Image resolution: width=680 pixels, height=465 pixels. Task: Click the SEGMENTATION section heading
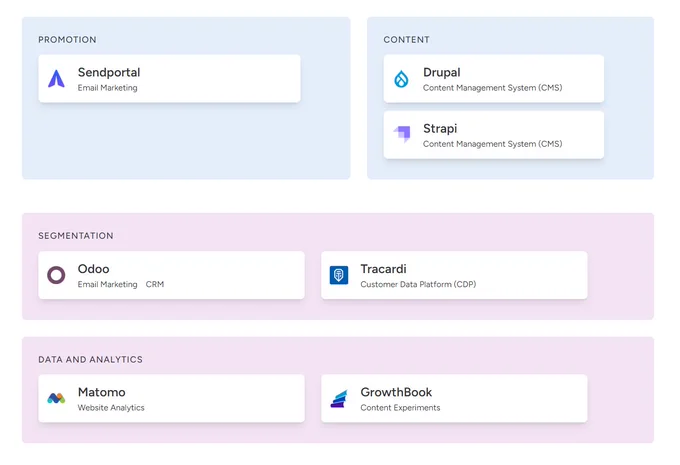tap(76, 236)
